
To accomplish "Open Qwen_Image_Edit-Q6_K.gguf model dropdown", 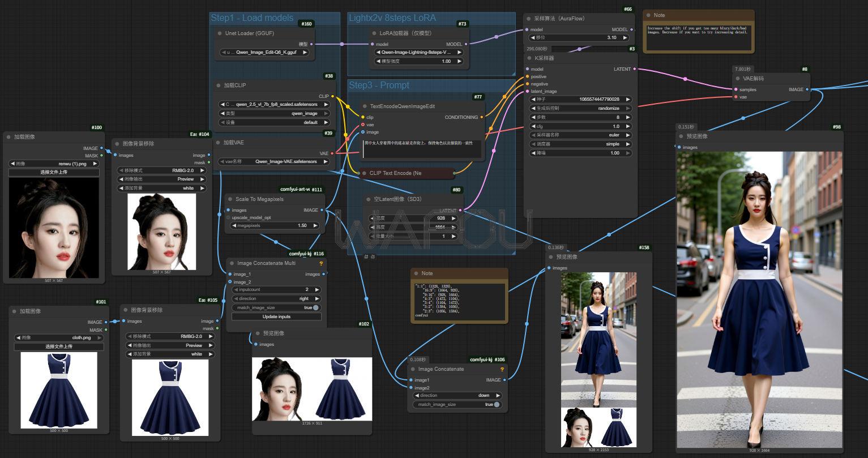I will (264, 52).
